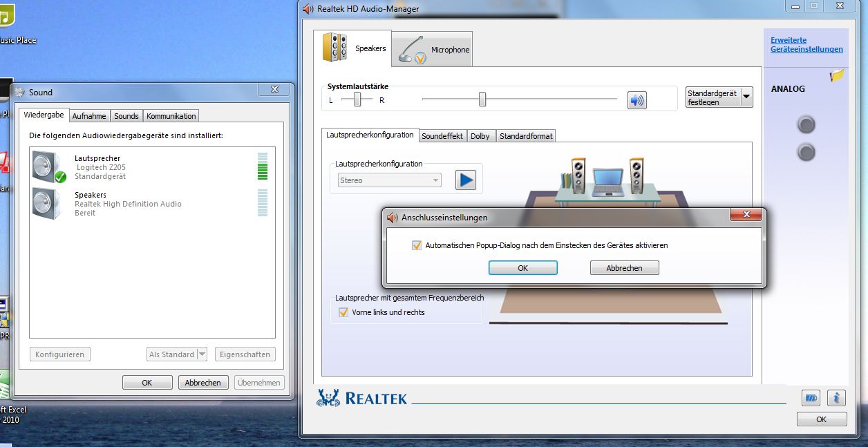Select the Wiedergabe tab in Sound window
Viewport: 868px width, 447px height.
point(44,115)
